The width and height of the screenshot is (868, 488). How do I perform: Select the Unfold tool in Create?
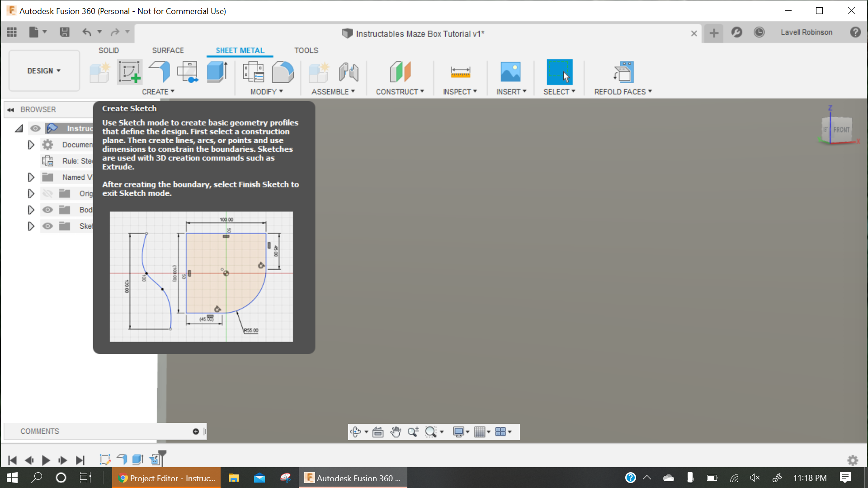pos(188,72)
